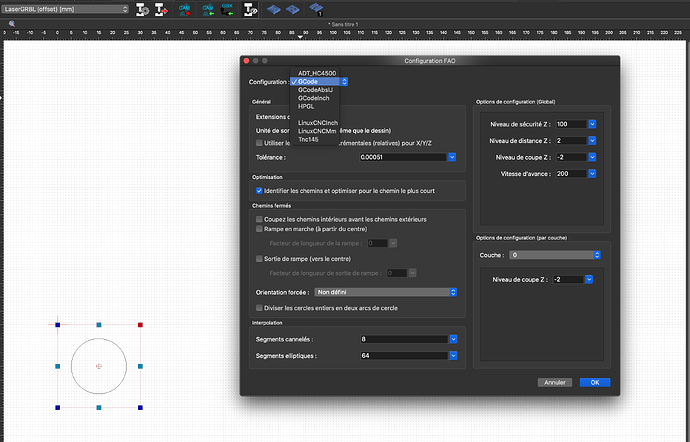Confirm the configuration with OK
The height and width of the screenshot is (442, 690).
(595, 383)
